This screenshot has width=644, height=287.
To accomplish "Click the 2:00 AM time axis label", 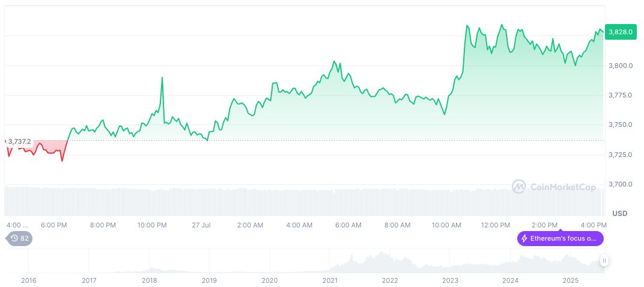I will 250,225.
